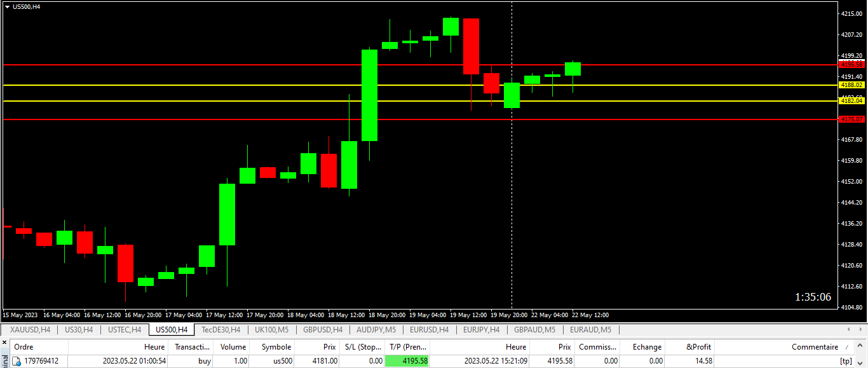Click close time 2023.05.22 15:21:09

(496, 361)
